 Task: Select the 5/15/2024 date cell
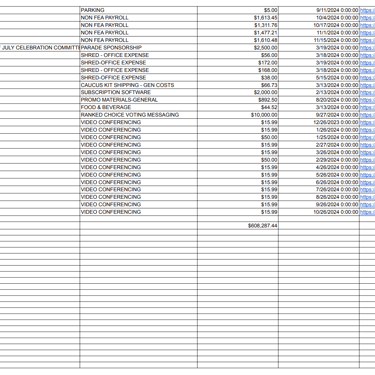click(x=319, y=77)
